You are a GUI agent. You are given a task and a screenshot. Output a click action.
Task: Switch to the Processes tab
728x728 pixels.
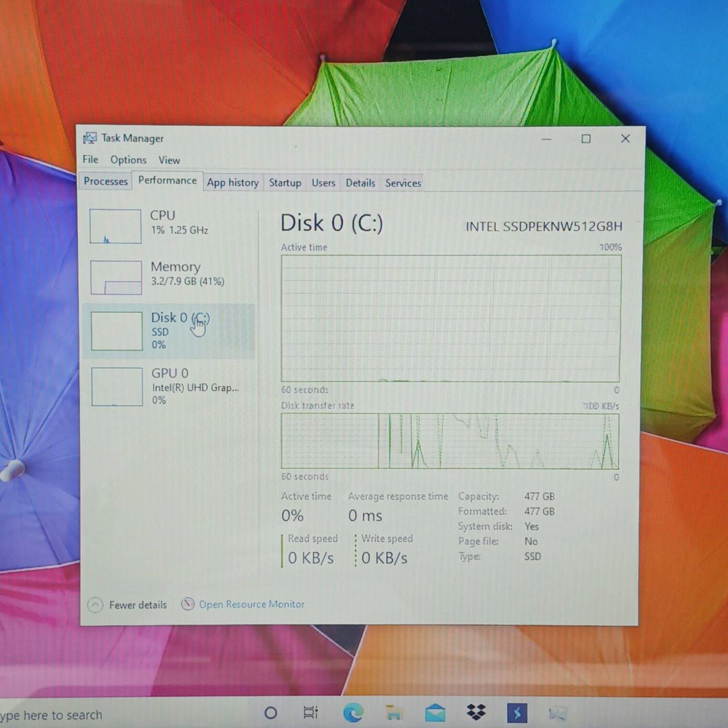point(106,181)
